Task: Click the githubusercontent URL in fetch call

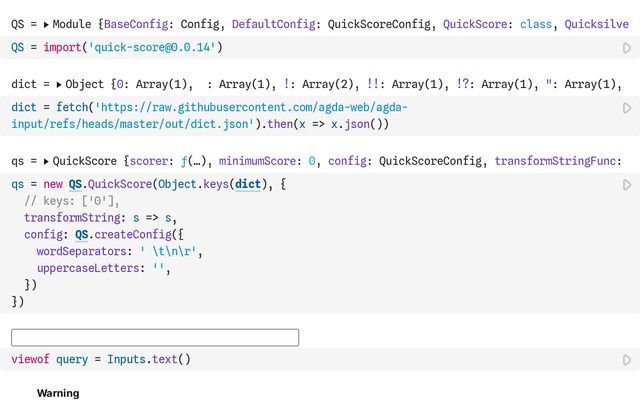Action: coord(230,108)
